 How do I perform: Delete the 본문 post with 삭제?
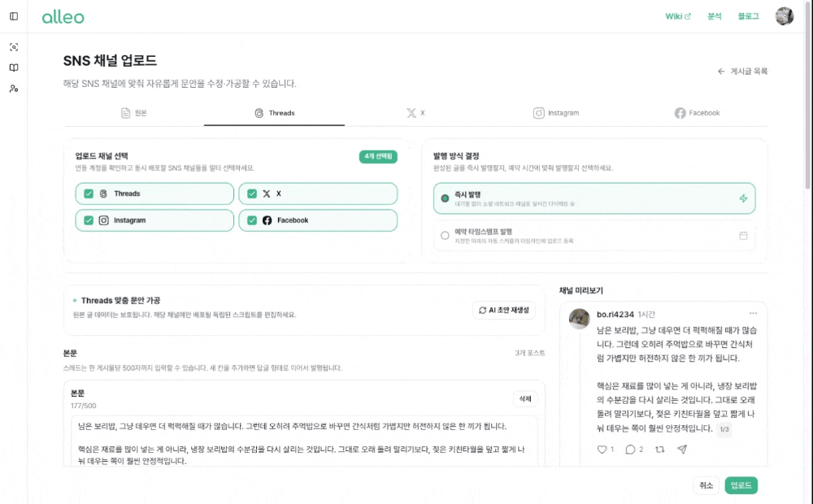tap(524, 399)
